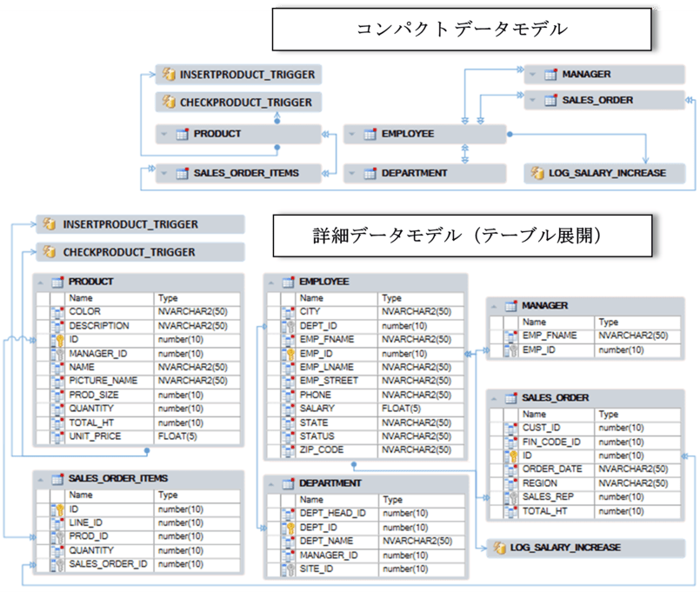
Task: Click the table icon in detailed DEPARTMENT header
Action: pos(288,484)
